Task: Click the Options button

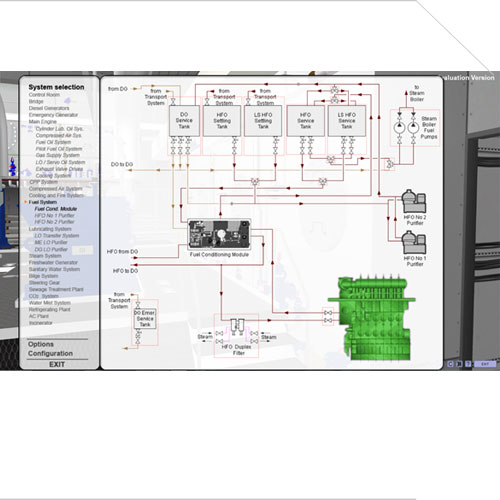Action: [41, 344]
